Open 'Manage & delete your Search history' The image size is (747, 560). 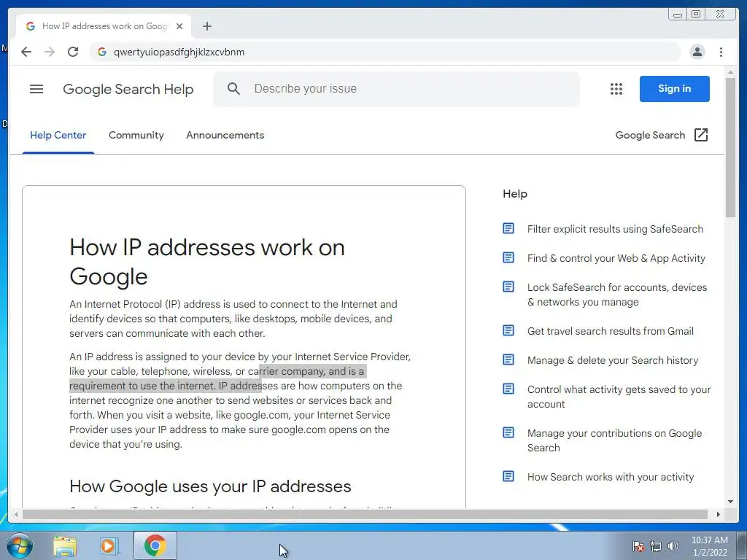(x=613, y=360)
